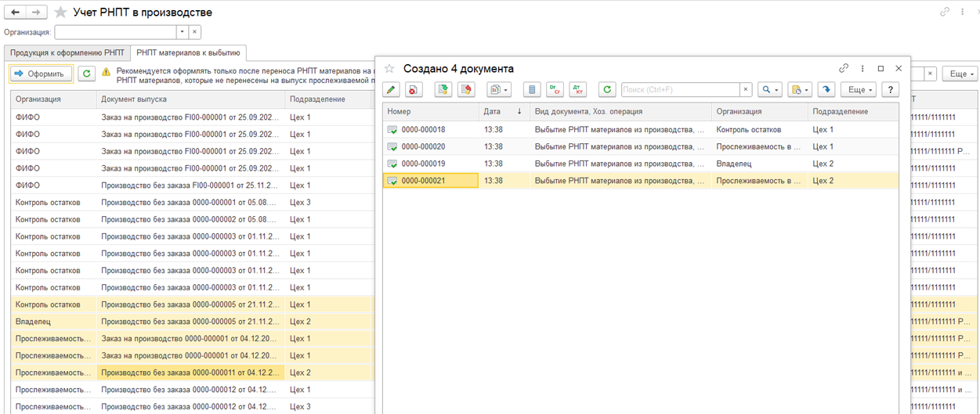Image resolution: width=980 pixels, height=414 pixels.
Task: Add form to favorites with star icon
Action: [60, 13]
